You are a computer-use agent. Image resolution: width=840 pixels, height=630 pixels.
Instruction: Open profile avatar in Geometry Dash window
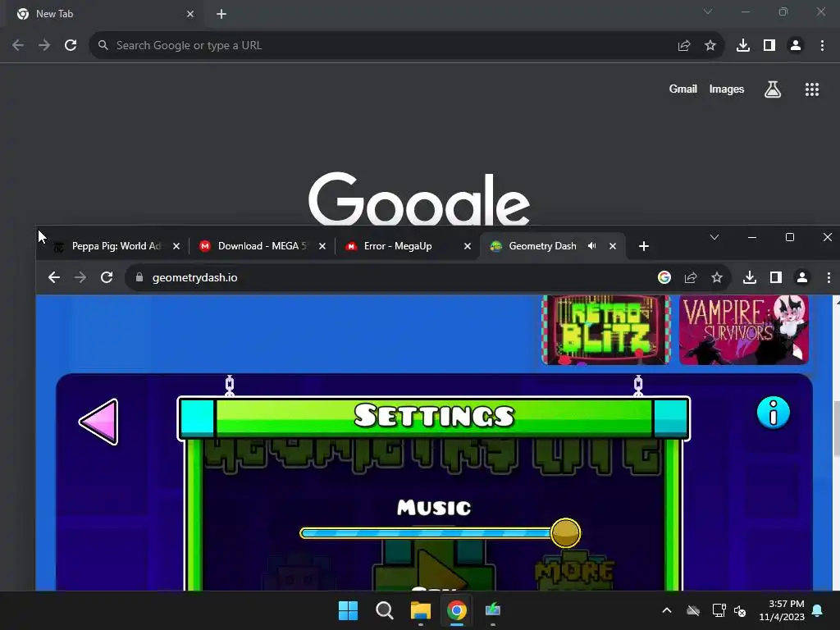tap(802, 277)
